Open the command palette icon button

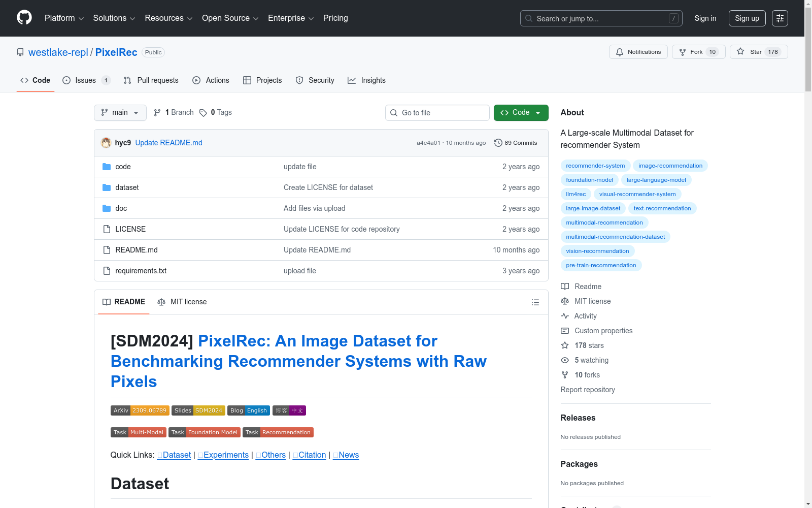(780, 18)
